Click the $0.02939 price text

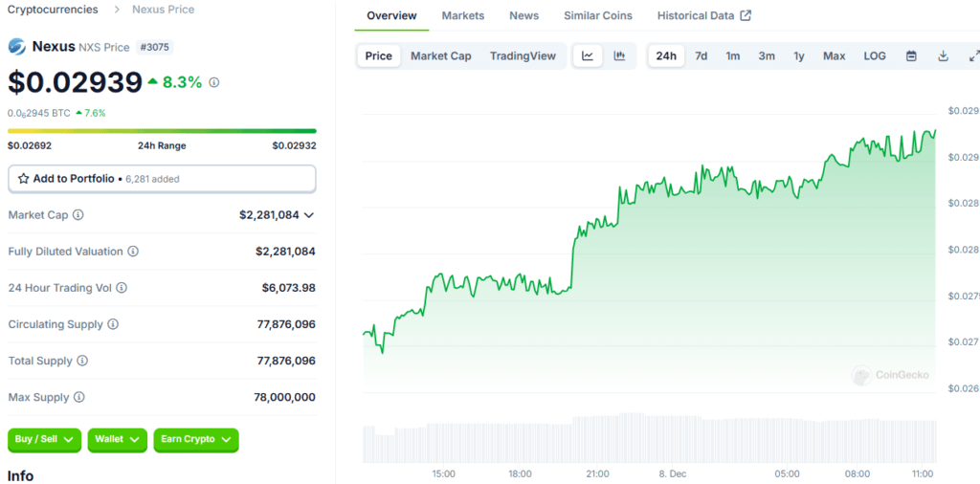click(75, 82)
